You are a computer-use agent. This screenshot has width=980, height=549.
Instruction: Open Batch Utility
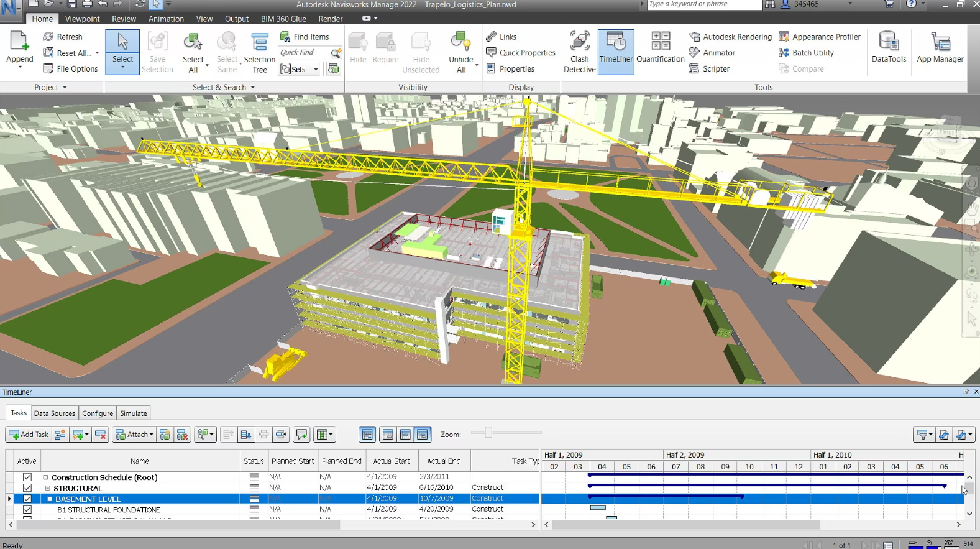tap(806, 53)
